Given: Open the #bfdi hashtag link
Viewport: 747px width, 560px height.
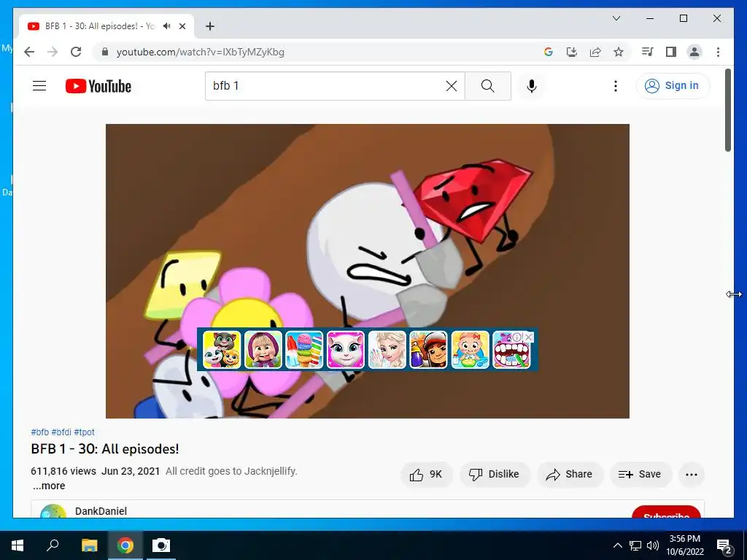Looking at the screenshot, I should click(61, 432).
